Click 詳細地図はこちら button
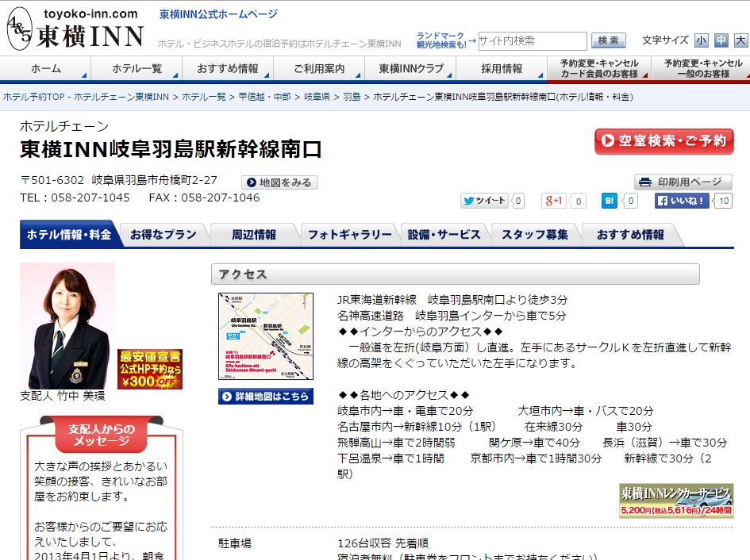The width and height of the screenshot is (750, 560). 265,397
